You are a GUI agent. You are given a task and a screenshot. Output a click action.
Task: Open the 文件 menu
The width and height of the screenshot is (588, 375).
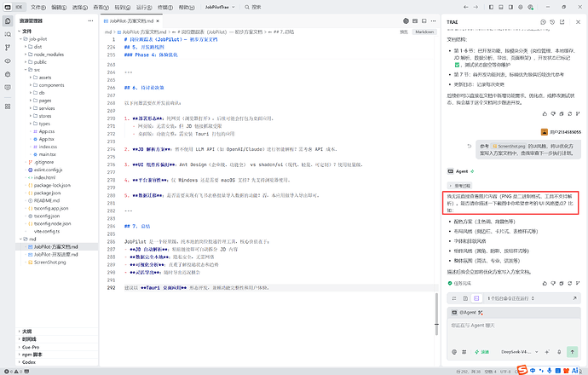click(x=37, y=7)
